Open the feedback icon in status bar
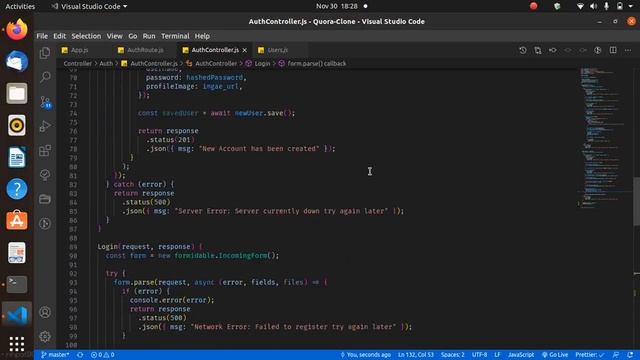The height and width of the screenshot is (360, 640). (x=616, y=355)
